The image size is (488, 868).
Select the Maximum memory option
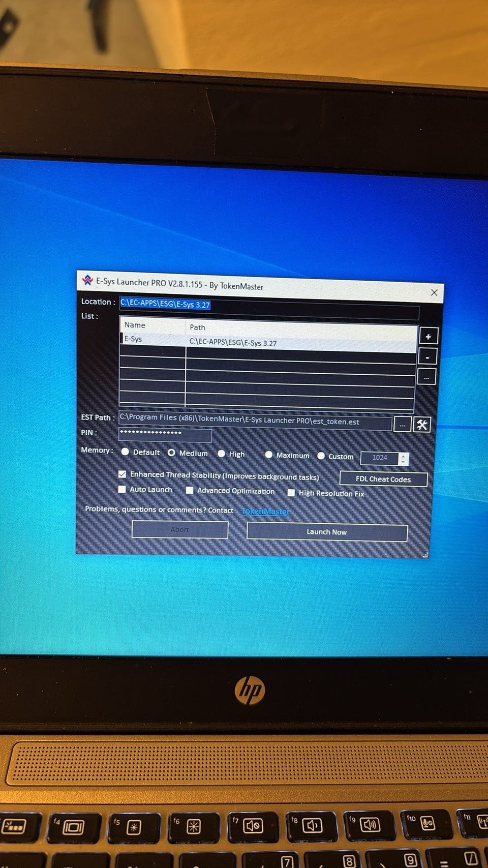(268, 455)
